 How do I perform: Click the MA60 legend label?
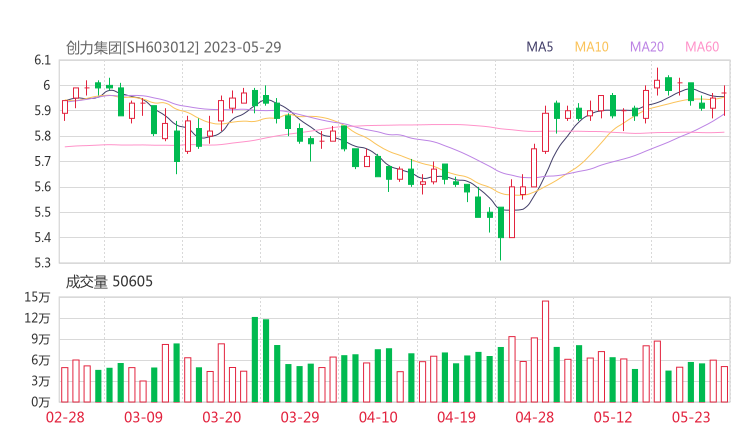(702, 47)
